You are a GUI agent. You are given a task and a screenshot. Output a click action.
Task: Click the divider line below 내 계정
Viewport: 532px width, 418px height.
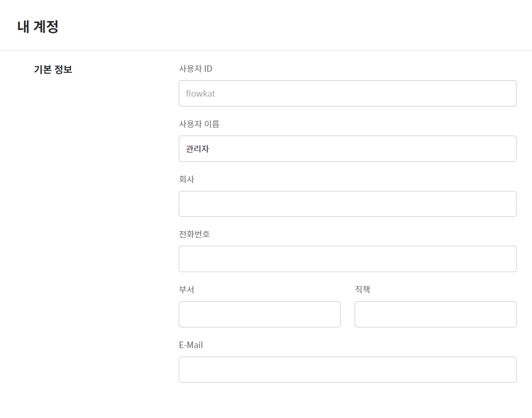click(266, 51)
